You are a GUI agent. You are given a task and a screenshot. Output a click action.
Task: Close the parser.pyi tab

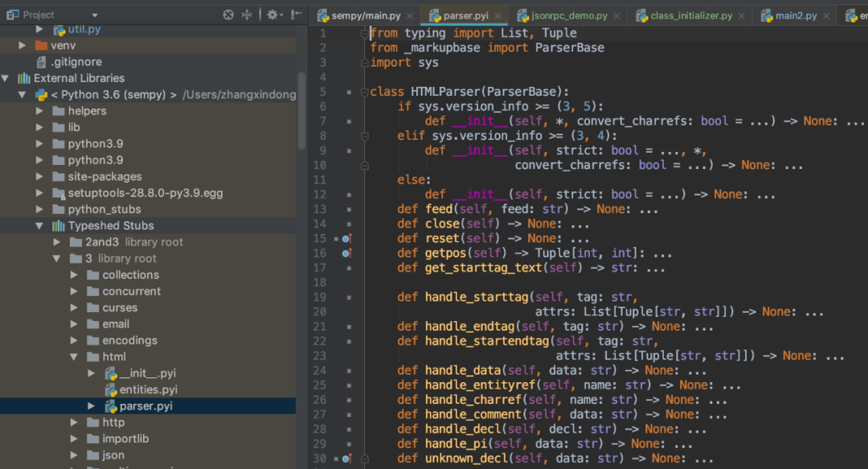pyautogui.click(x=497, y=16)
